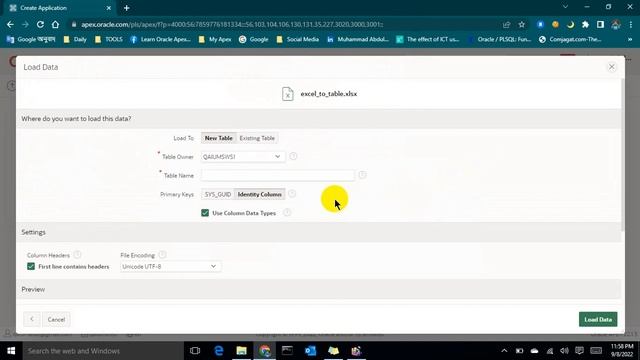This screenshot has height=360, width=640.
Task: Show more bookmarks chevron
Action: click(x=630, y=40)
